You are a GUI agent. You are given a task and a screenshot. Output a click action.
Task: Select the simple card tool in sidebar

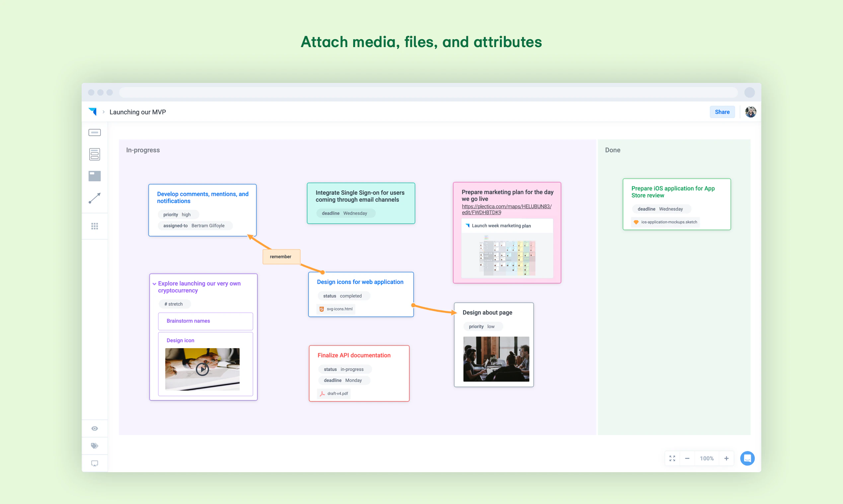click(95, 132)
